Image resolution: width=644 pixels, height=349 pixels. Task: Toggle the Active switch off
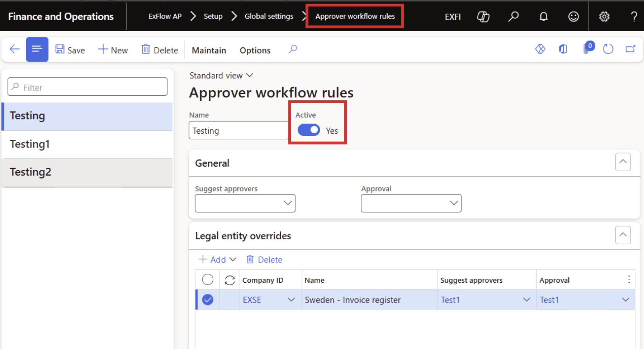(309, 130)
